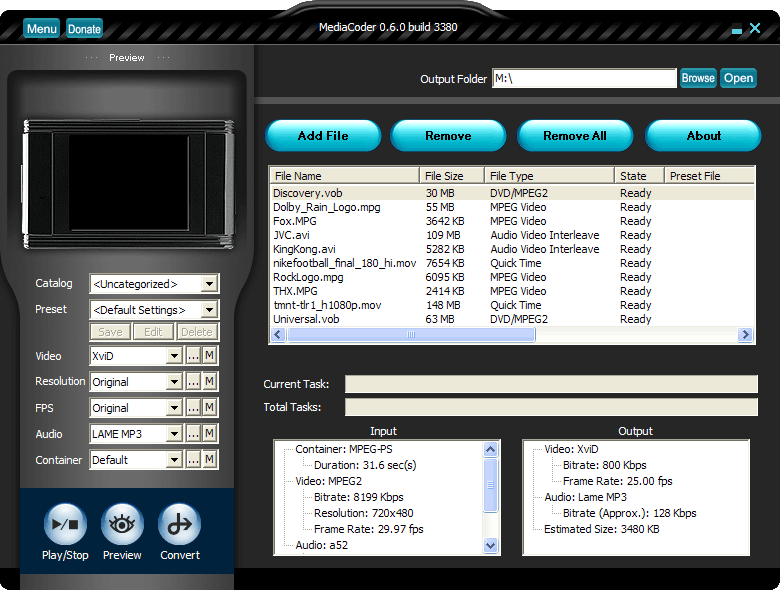Select KingKong.avi in the file list

[304, 249]
